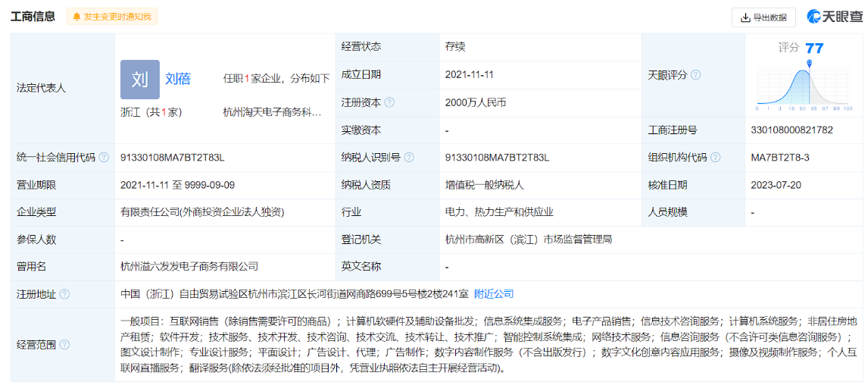Click the help icon beside 组织机构代码
The image size is (868, 382).
tap(715, 158)
